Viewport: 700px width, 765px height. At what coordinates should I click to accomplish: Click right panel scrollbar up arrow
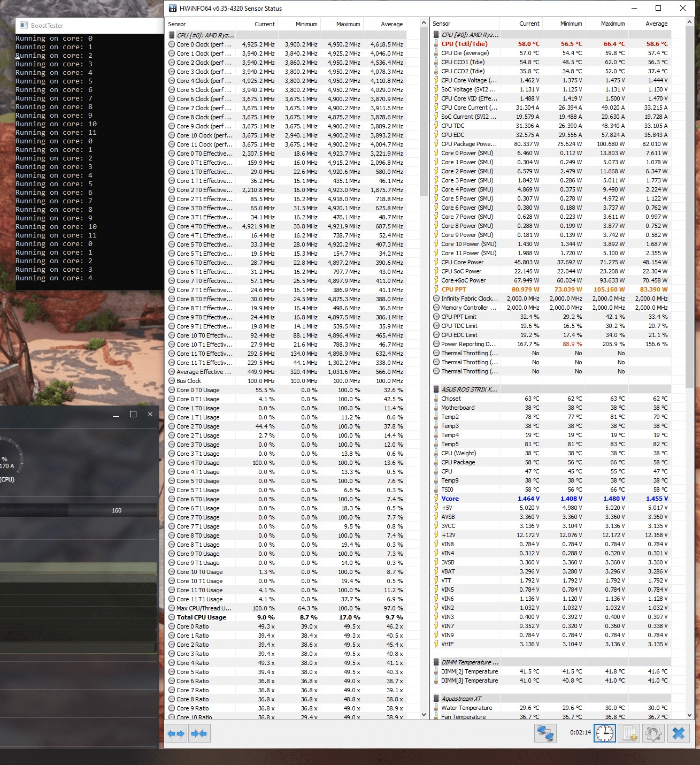[689, 24]
